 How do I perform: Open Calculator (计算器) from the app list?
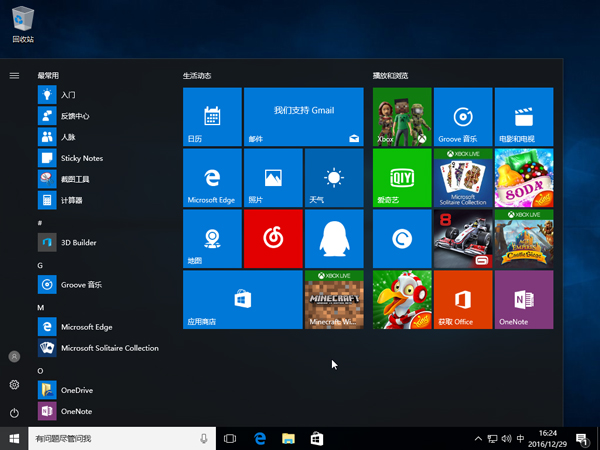coord(71,200)
